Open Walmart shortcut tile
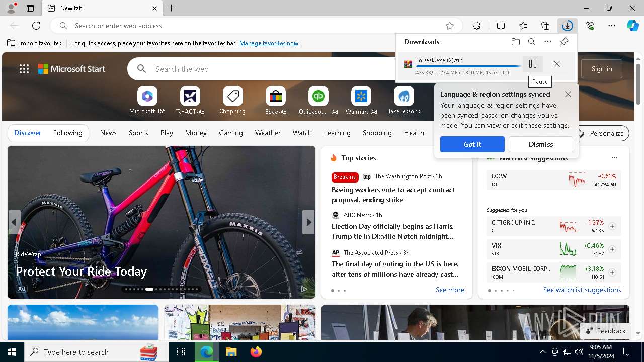The image size is (644, 362). click(x=361, y=101)
